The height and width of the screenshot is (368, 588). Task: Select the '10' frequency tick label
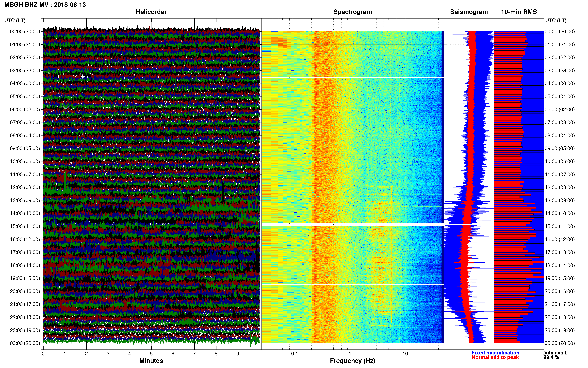[405, 354]
